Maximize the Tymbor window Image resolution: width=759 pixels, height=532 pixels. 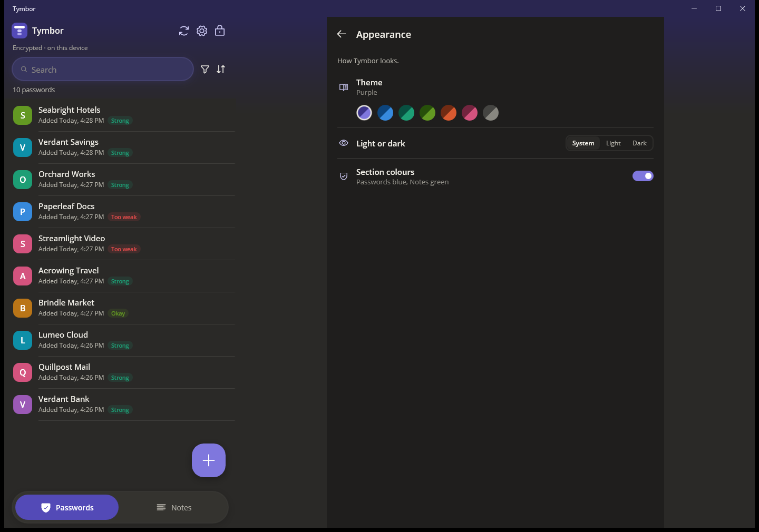718,8
